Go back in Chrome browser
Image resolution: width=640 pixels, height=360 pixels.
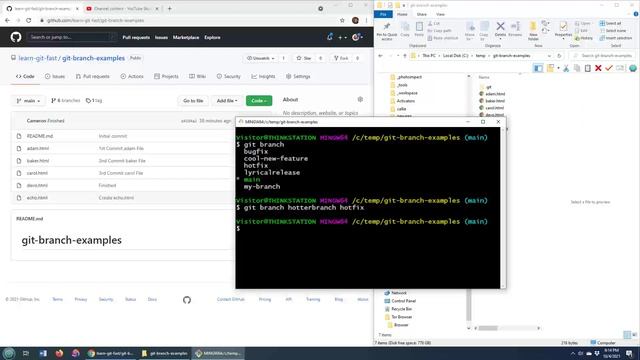pyautogui.click(x=7, y=20)
